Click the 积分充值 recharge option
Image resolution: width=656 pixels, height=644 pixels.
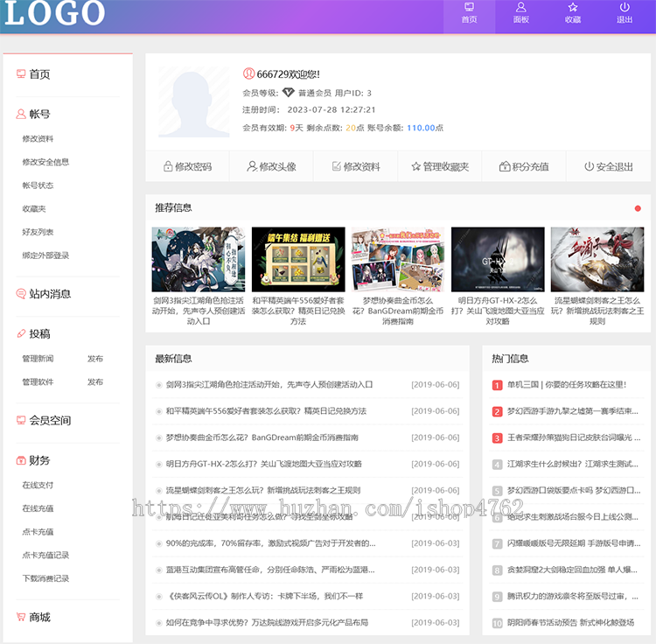coord(524,166)
